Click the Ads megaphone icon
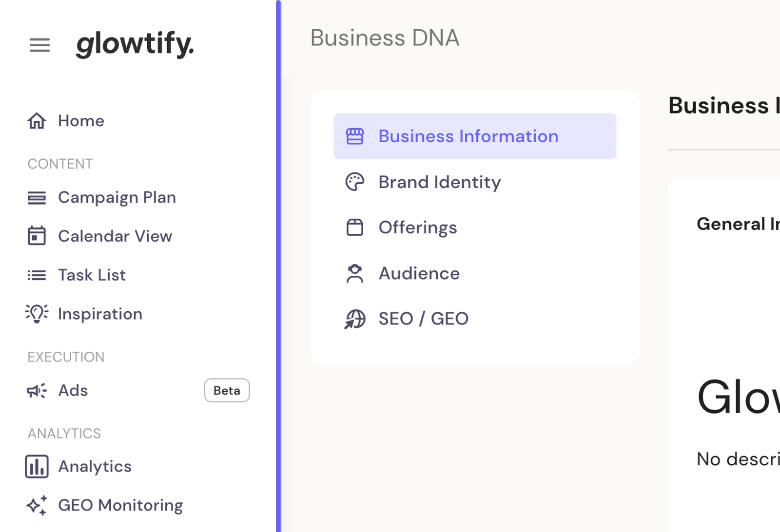Image resolution: width=780 pixels, height=532 pixels. coord(37,391)
